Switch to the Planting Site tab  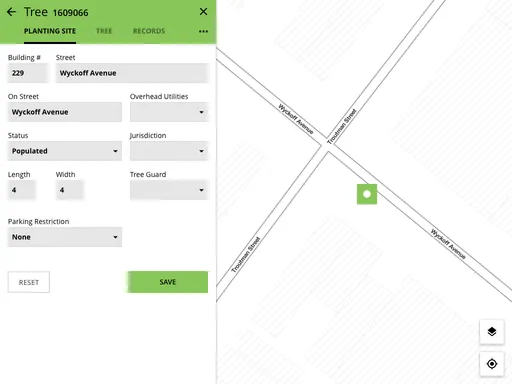pos(50,31)
